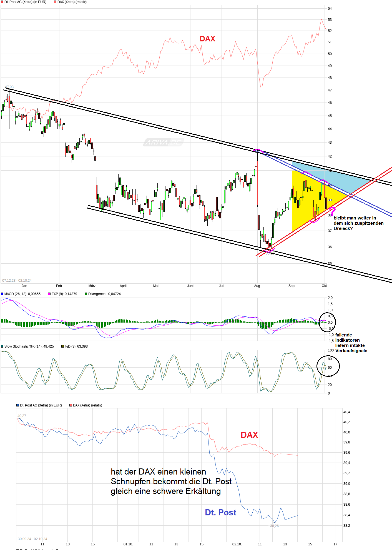Select the 'Divergence: -0,04724' legend text
The image size is (392, 559).
tap(104, 294)
